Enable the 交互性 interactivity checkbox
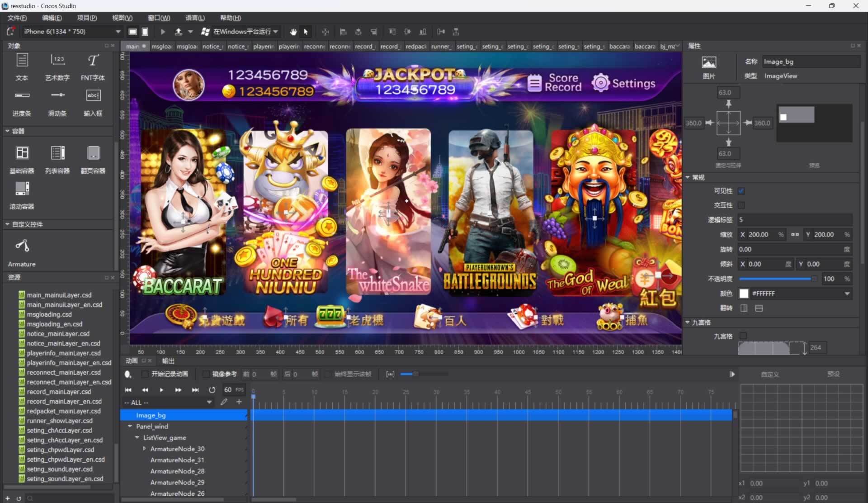This screenshot has width=868, height=503. click(741, 205)
